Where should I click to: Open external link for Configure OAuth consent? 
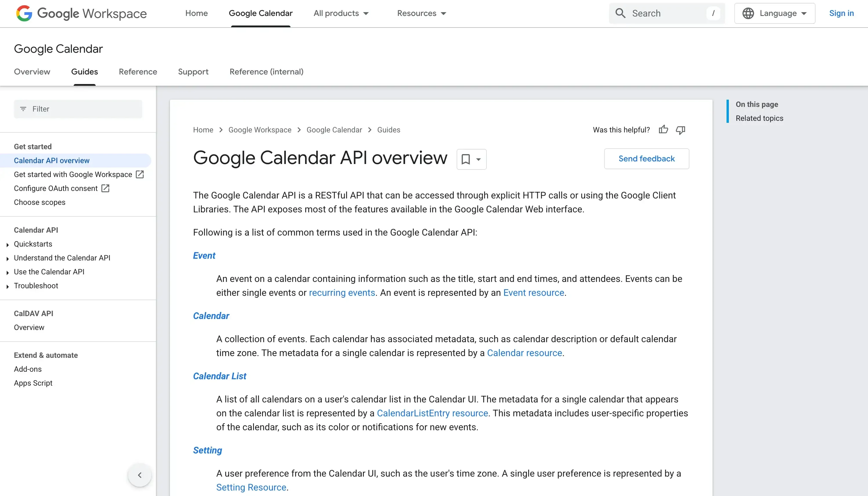[105, 188]
